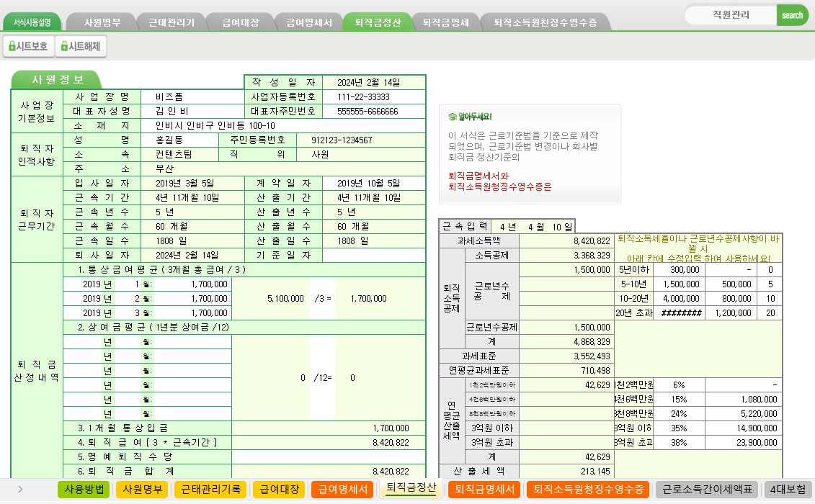The width and height of the screenshot is (815, 504).
Task: Select the 5,100,000 total wage cell
Action: [271, 299]
